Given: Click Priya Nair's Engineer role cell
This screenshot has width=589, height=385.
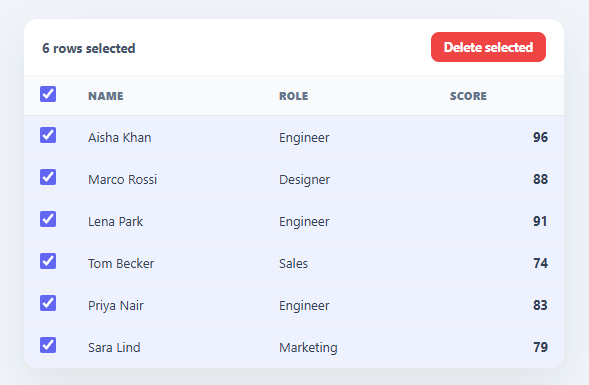Looking at the screenshot, I should point(304,306).
